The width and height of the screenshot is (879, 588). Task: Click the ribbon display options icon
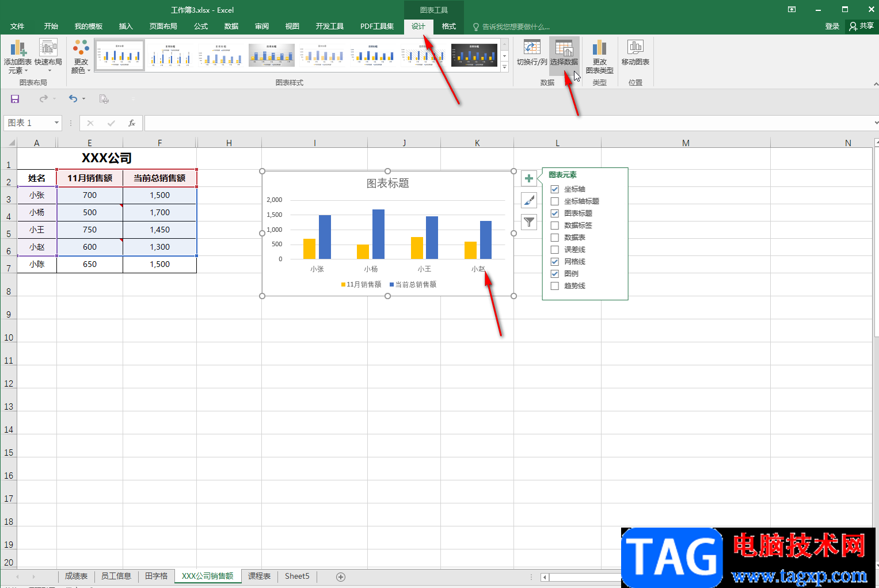[792, 9]
